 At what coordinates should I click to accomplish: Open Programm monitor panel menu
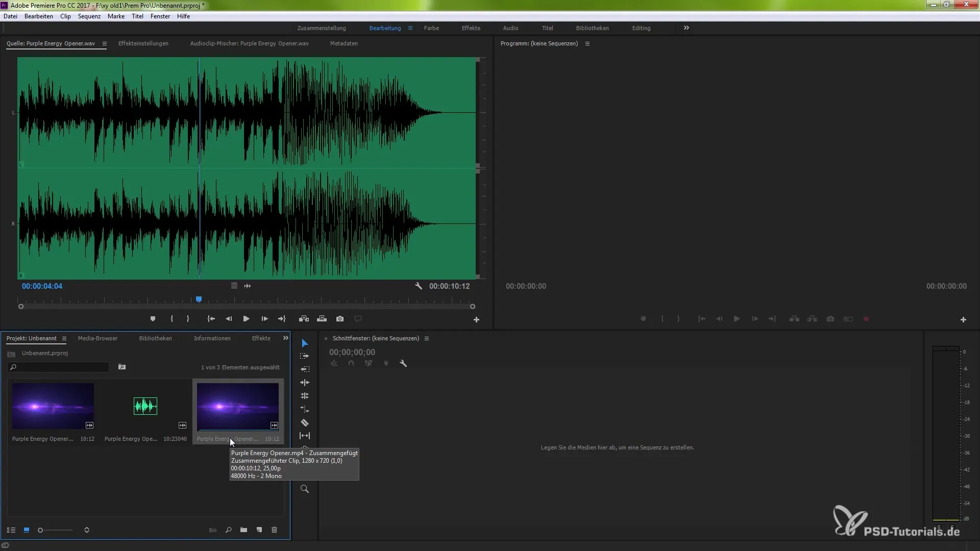(x=587, y=44)
